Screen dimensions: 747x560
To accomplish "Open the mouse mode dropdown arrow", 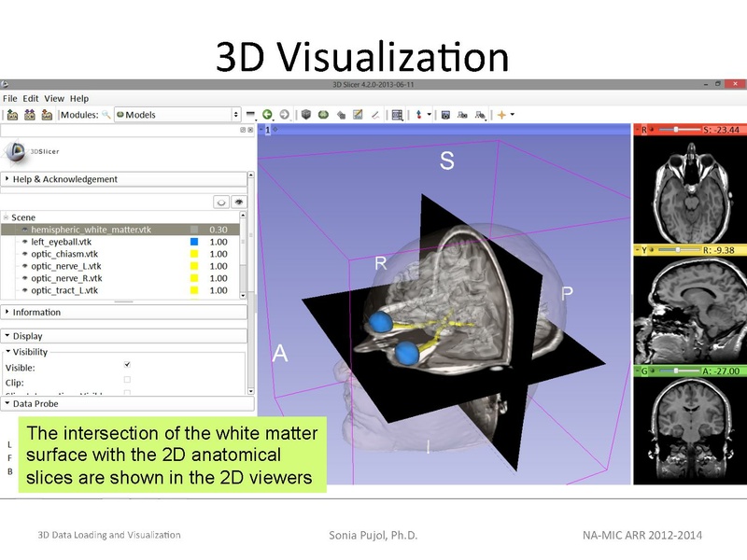I will [430, 114].
